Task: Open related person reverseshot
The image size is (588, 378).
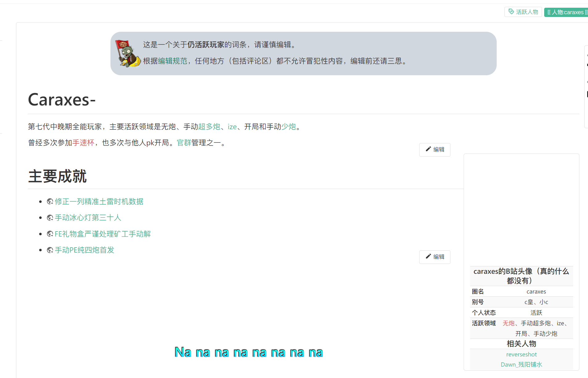Action: tap(521, 355)
